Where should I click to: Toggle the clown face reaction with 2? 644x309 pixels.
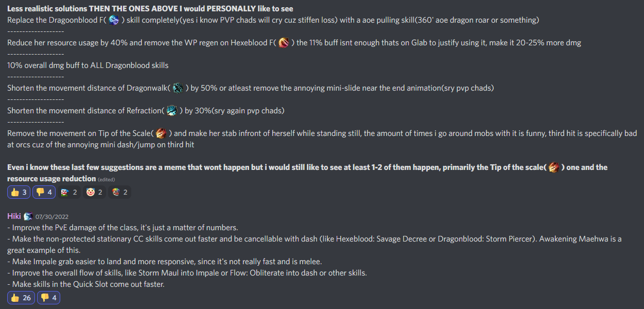[95, 192]
